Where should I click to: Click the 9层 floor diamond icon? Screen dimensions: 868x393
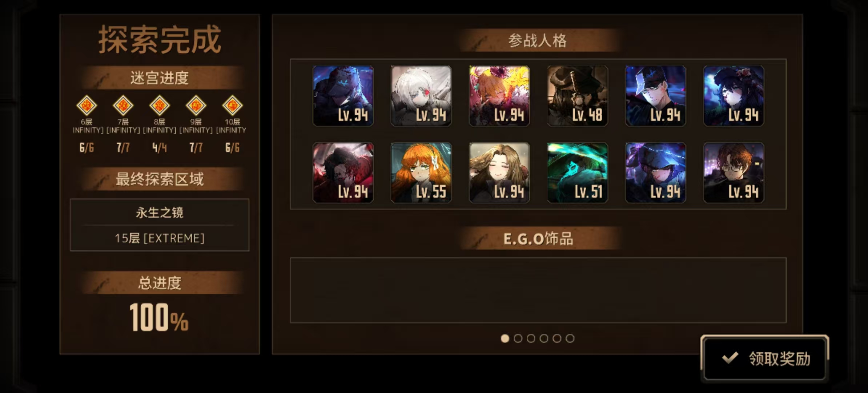tap(196, 106)
